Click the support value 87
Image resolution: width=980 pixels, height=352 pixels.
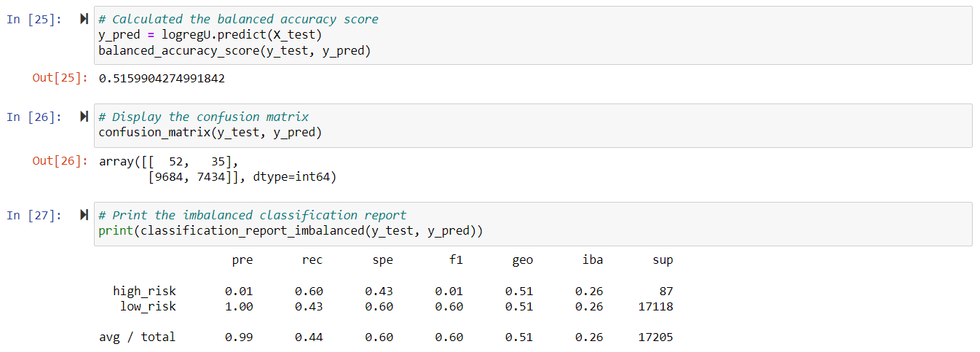pyautogui.click(x=665, y=292)
